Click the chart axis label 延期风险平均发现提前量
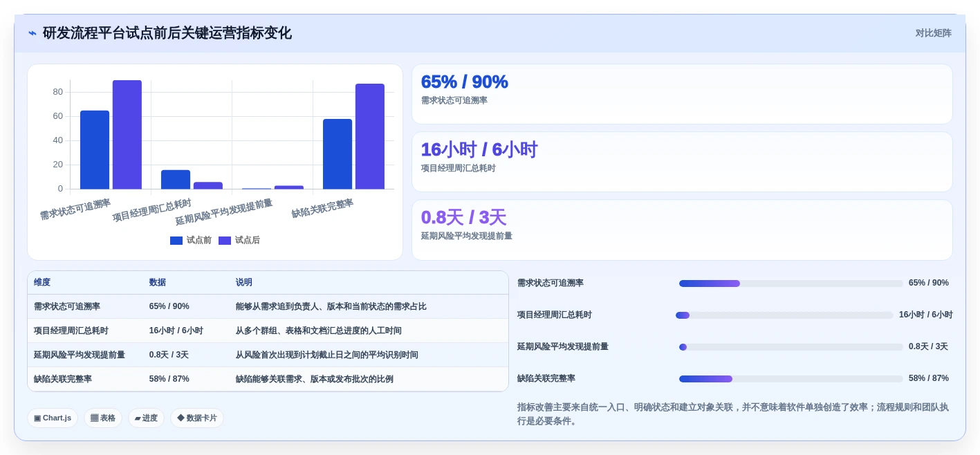The image size is (980, 455). point(224,212)
